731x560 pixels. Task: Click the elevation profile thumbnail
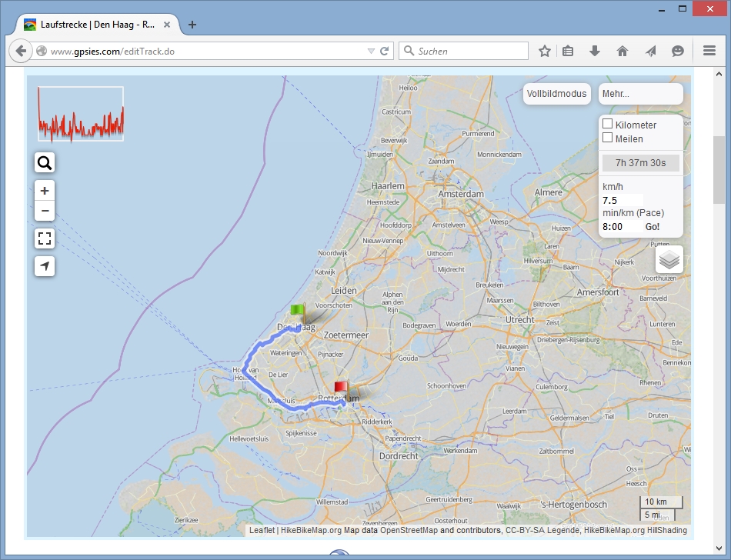click(81, 114)
